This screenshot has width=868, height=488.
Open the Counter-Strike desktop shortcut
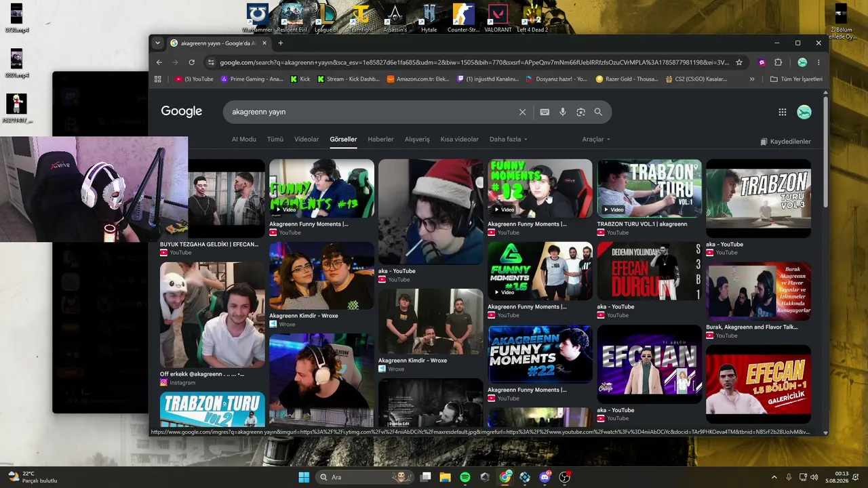click(464, 18)
